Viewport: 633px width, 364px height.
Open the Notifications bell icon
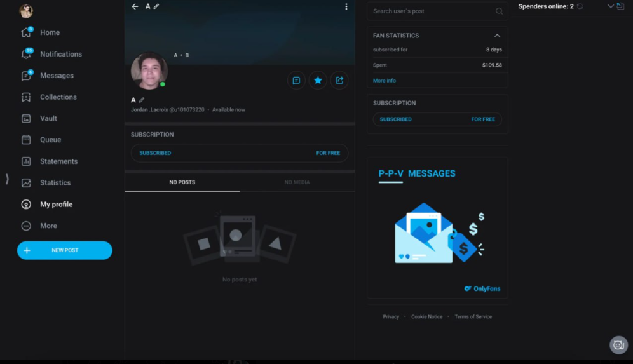[26, 54]
